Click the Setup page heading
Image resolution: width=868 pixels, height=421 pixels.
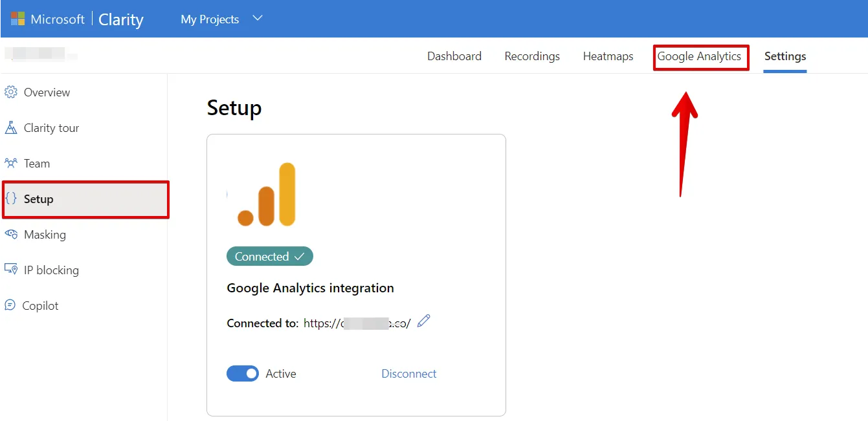234,107
